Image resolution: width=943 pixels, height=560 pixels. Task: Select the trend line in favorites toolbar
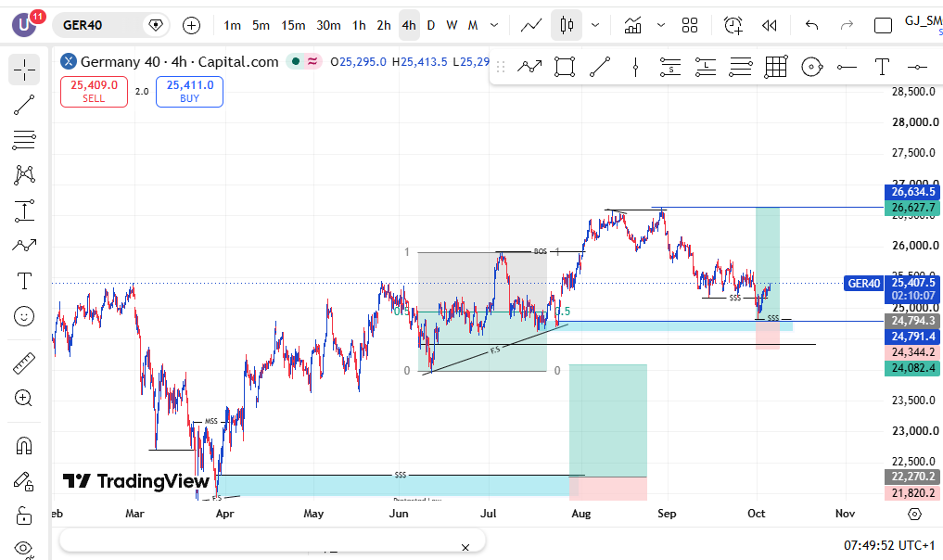pyautogui.click(x=600, y=67)
